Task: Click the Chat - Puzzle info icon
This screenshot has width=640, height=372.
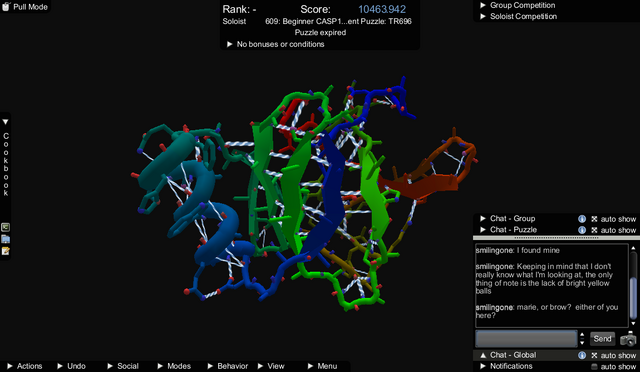Action: 582,230
